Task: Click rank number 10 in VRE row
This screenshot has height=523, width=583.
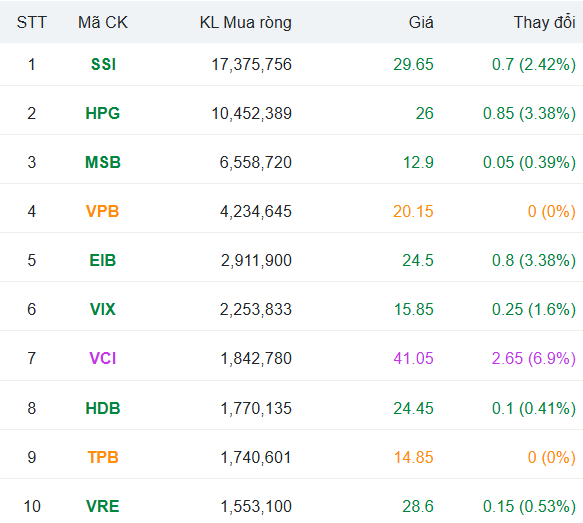Action: pos(32,506)
